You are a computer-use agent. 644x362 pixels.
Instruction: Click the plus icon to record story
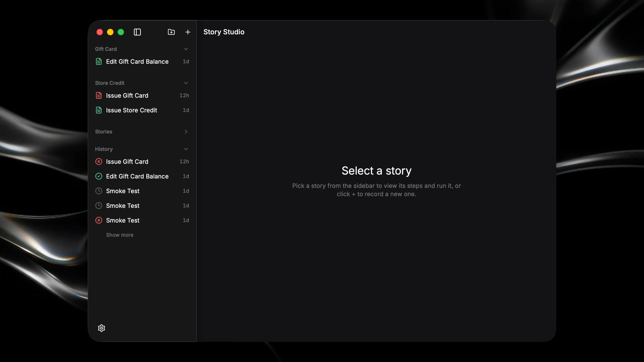pos(188,32)
